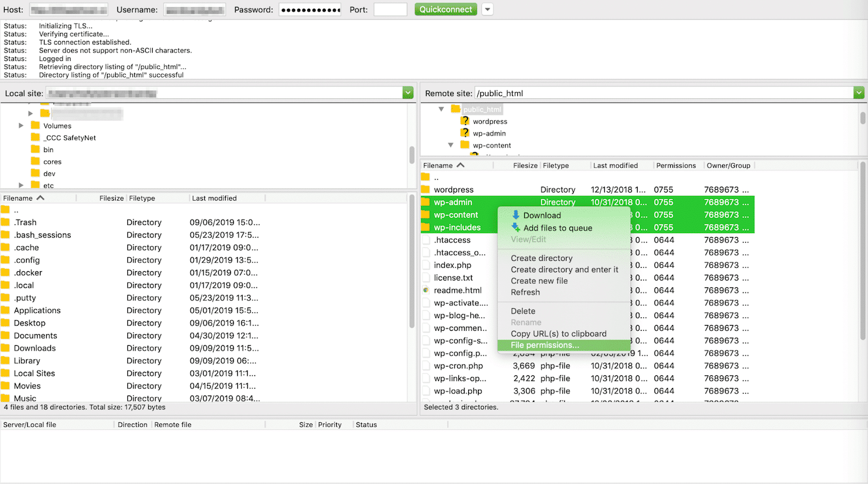Screen dimensions: 868x484
Task: Collapse the wp-content tree branch
Action: tap(451, 145)
